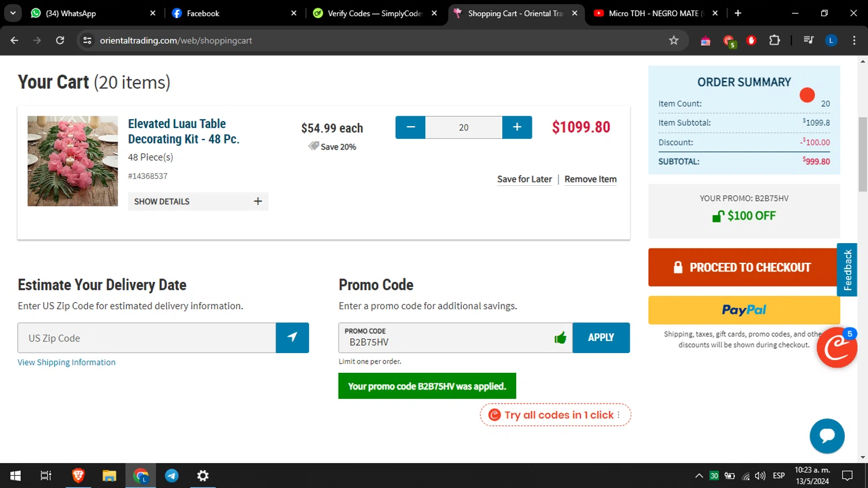The height and width of the screenshot is (488, 868).
Task: Click the quantity field showing 20
Action: pos(464,127)
